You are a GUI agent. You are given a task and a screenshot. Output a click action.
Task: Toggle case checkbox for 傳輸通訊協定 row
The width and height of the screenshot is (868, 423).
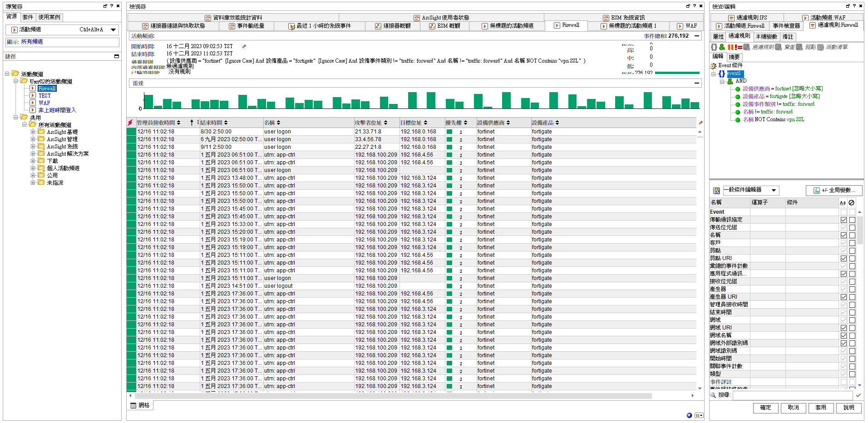point(843,220)
